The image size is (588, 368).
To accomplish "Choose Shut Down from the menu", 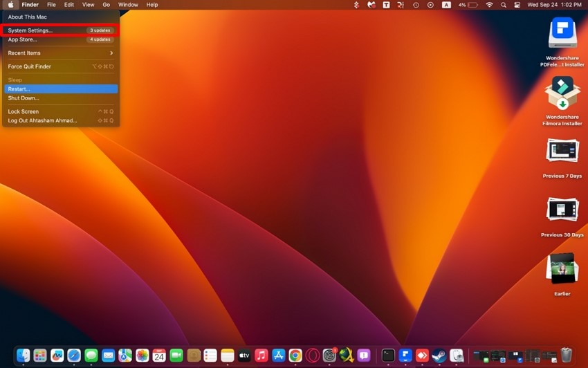I will [60, 98].
